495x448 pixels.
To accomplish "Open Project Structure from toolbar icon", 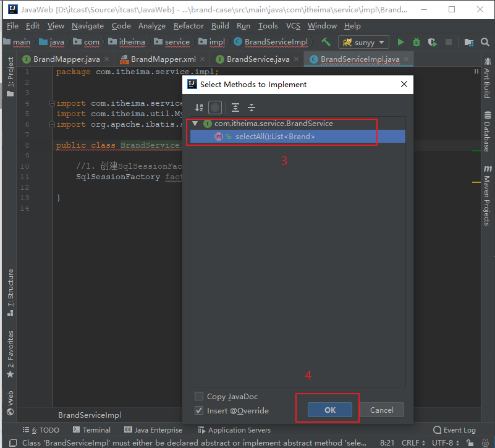I will [x=469, y=42].
